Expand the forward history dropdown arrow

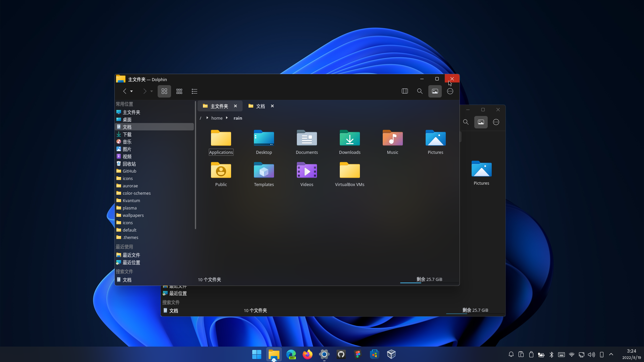[x=152, y=91]
